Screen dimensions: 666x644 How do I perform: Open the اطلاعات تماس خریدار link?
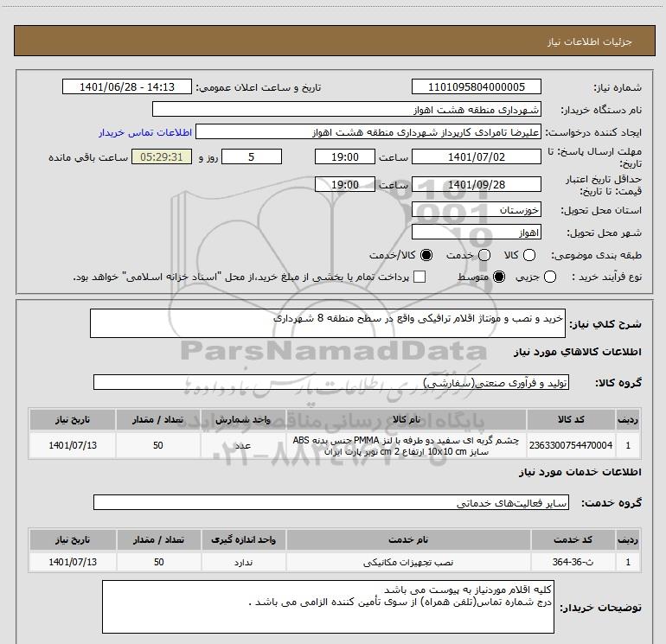[x=145, y=132]
